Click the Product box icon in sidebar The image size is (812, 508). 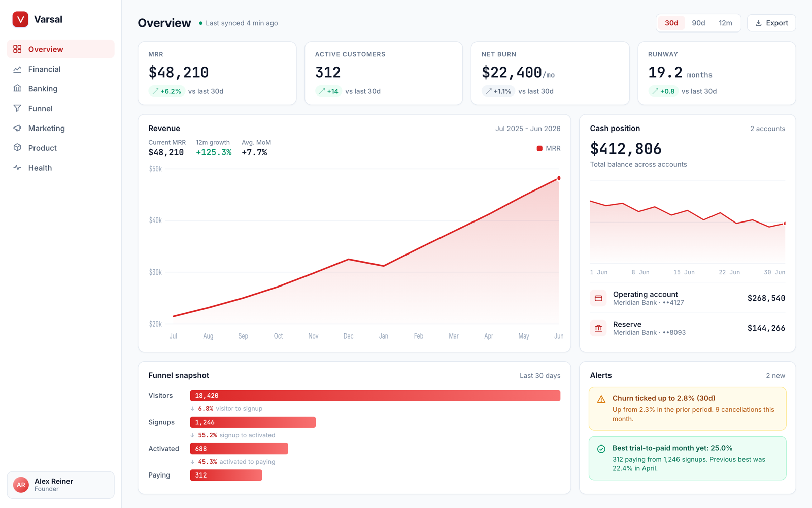click(x=17, y=148)
